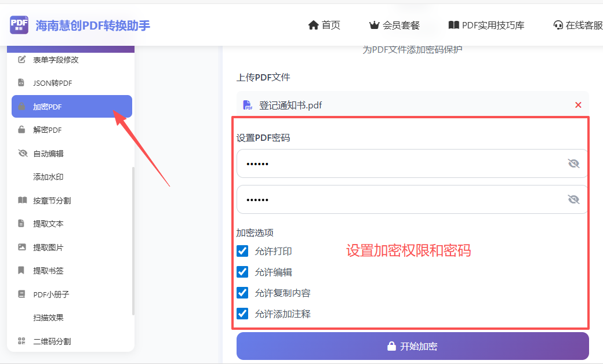Image resolution: width=603 pixels, height=364 pixels.
Task: Select 表单字段修改 in the sidebar
Action: 72,60
